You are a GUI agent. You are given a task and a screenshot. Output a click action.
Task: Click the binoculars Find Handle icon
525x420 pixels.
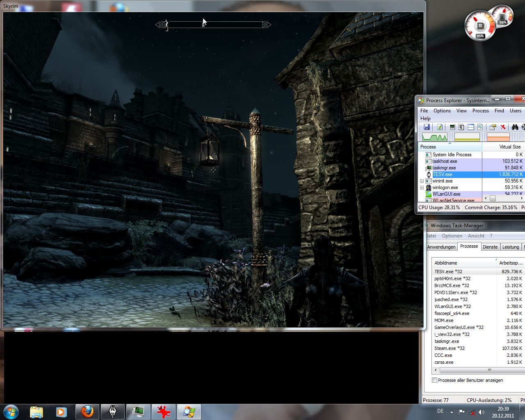(515, 127)
